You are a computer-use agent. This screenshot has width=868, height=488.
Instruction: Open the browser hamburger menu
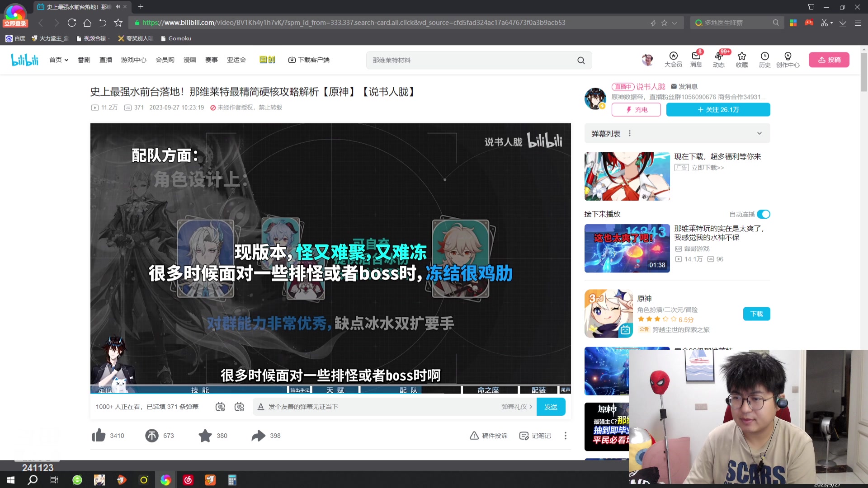coord(858,23)
